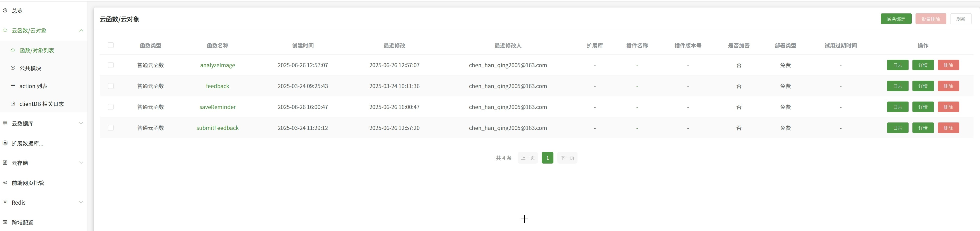
Task: Click the list icon beside action 列表
Action: 13,86
